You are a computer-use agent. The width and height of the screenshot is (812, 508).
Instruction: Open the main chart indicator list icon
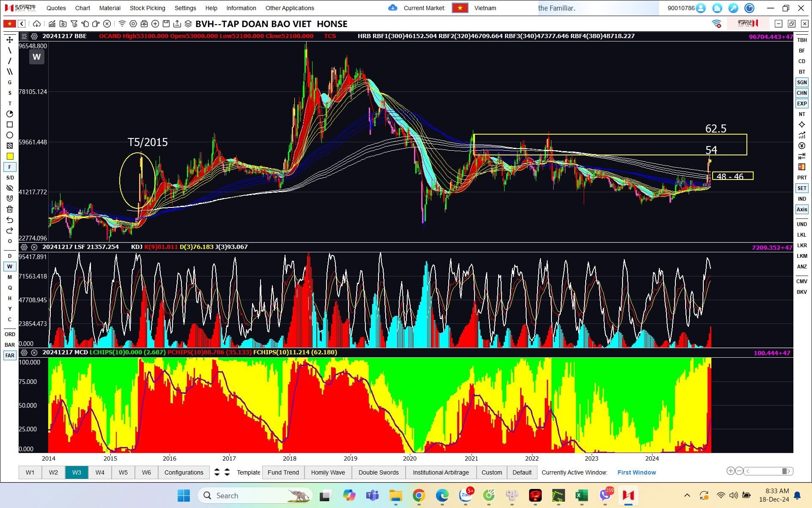tap(24, 36)
